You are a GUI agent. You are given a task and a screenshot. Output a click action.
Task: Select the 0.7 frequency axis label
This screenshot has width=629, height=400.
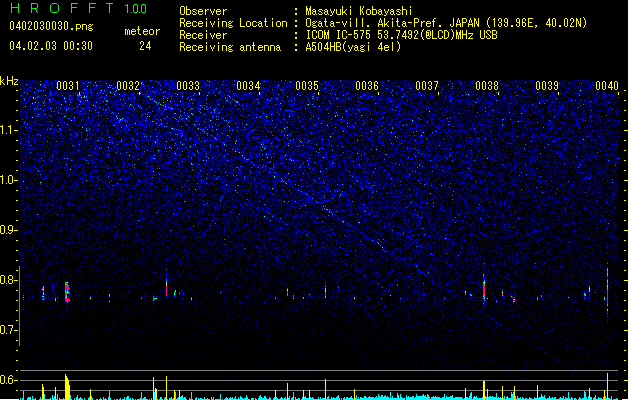click(x=9, y=330)
